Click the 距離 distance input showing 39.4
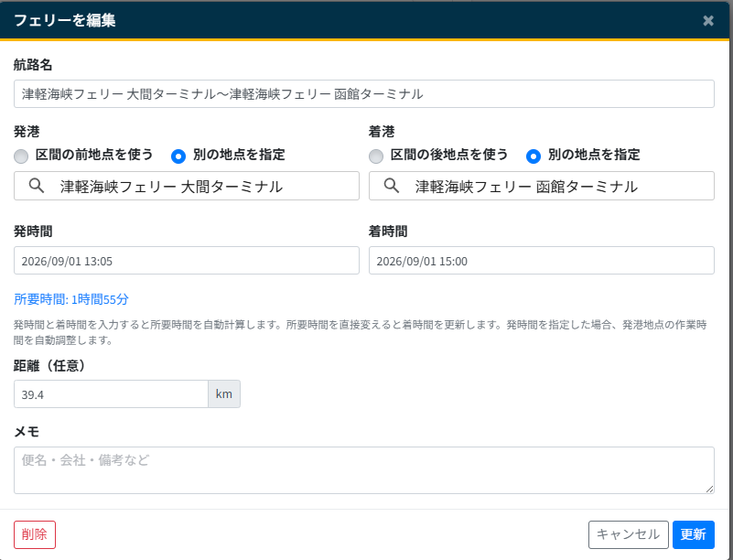This screenshot has width=733, height=560. (111, 394)
